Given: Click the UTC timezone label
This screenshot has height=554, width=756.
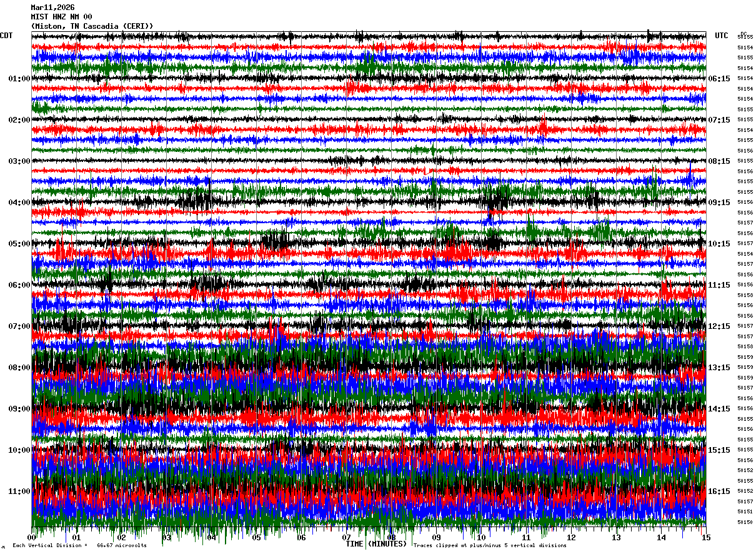Looking at the screenshot, I should (x=722, y=36).
